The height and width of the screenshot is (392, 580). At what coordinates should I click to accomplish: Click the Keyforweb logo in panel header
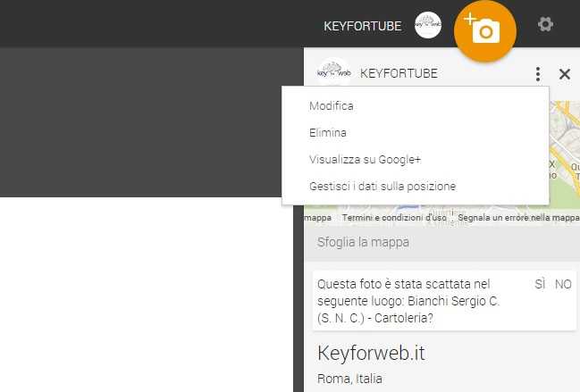click(332, 73)
